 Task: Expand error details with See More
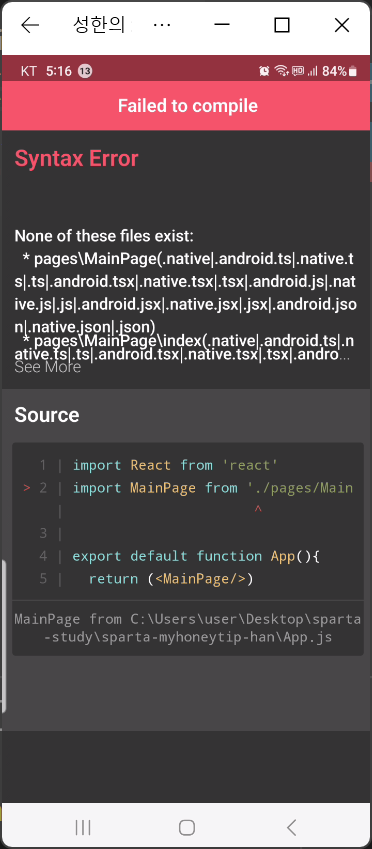(x=48, y=367)
